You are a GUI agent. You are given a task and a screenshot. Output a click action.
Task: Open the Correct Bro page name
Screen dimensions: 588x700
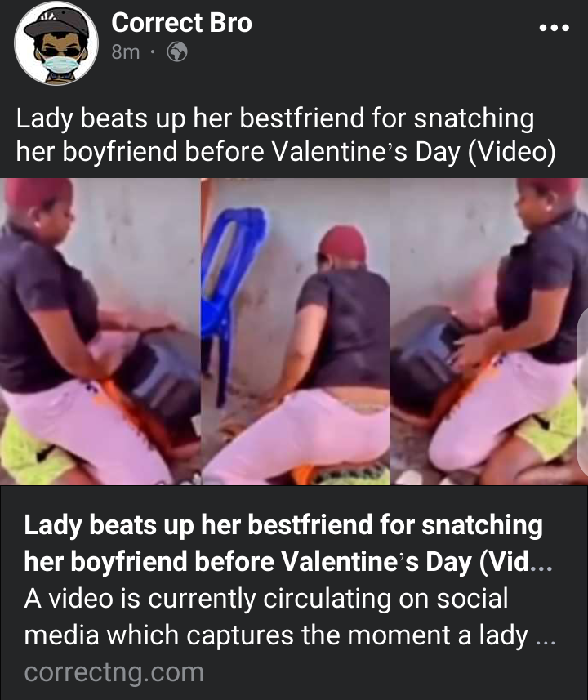tap(182, 22)
